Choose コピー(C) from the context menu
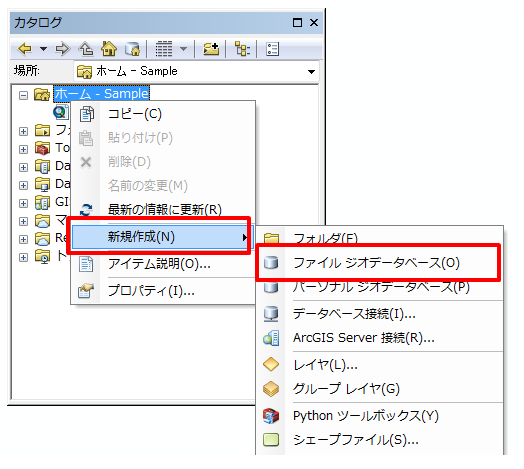The image size is (524, 469). point(163,114)
